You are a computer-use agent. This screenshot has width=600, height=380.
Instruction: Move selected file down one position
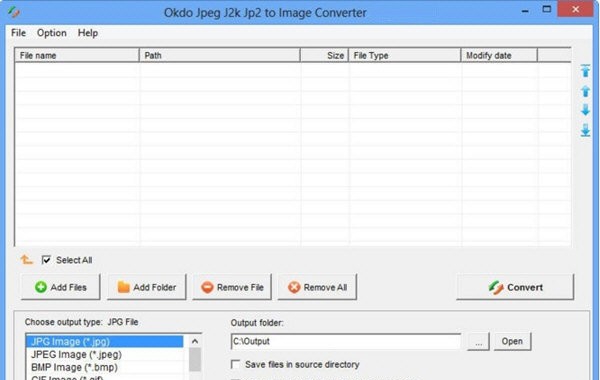coord(585,110)
